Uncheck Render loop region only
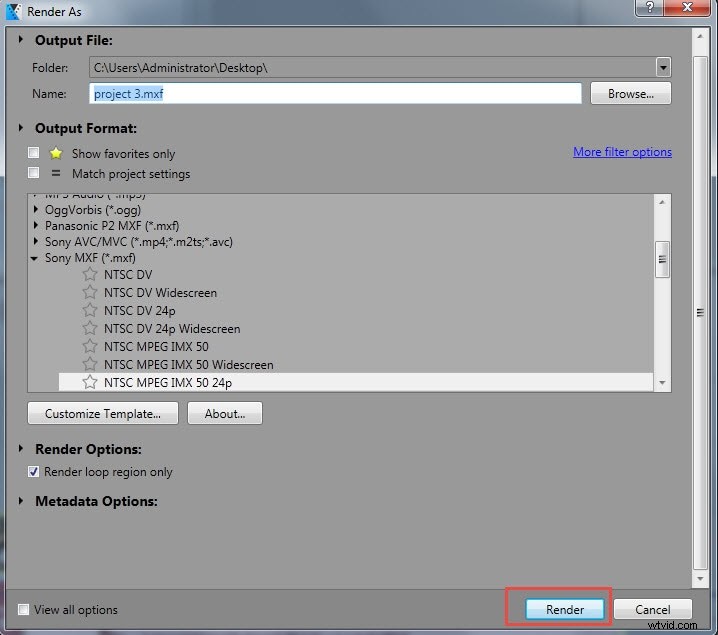The width and height of the screenshot is (718, 635). pos(33,472)
